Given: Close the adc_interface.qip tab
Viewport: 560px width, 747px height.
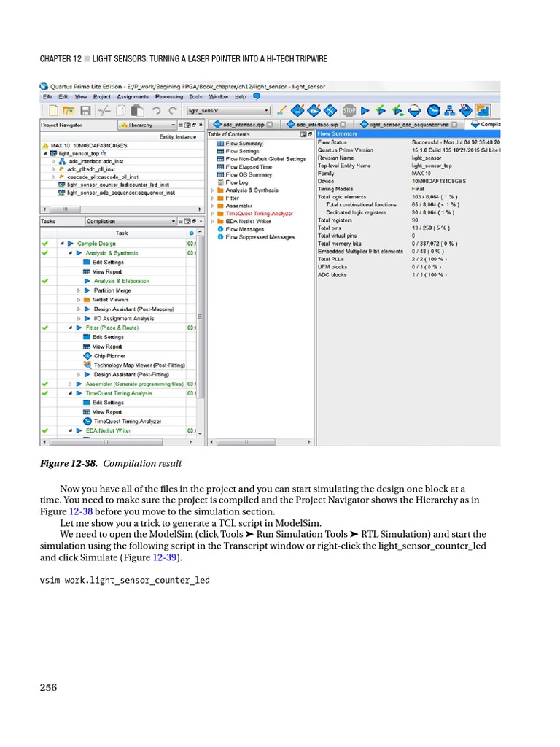Looking at the screenshot, I should click(269, 125).
